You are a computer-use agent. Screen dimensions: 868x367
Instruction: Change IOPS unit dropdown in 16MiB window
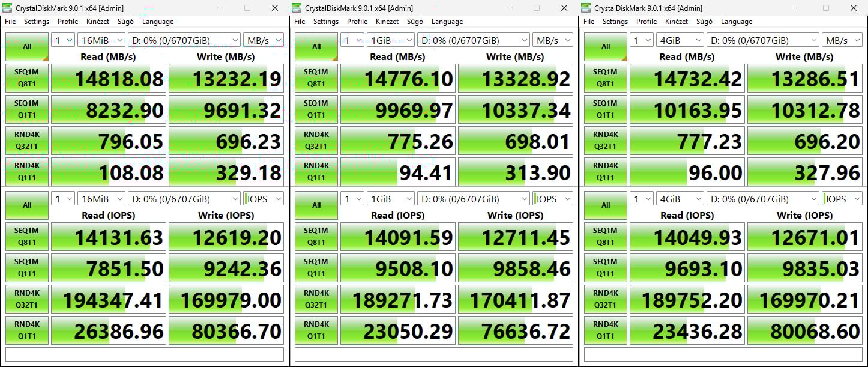263,199
